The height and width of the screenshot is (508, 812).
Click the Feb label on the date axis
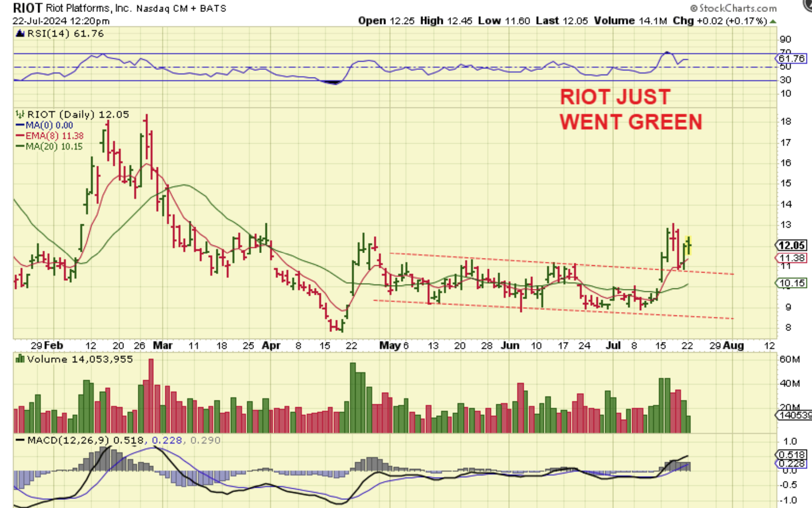[x=54, y=346]
